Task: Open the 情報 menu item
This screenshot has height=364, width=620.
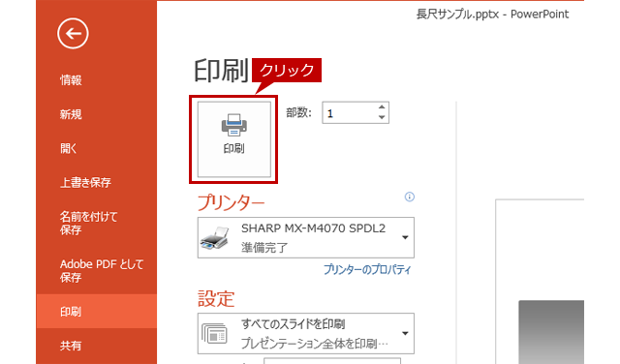Action: point(71,80)
